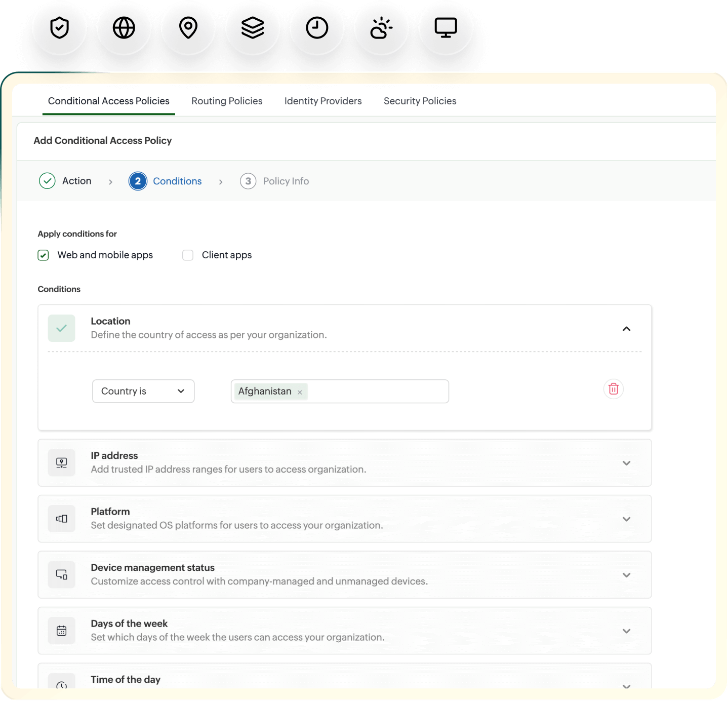Switch to the Routing Policies tab
Screen dimensions: 728x701
227,101
